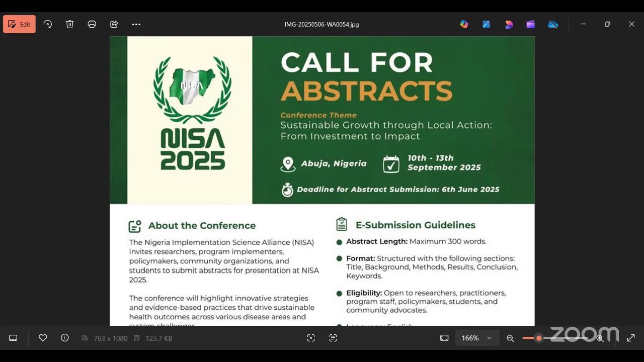Open the blue Designer app icon
644x362 pixels.
[487, 24]
